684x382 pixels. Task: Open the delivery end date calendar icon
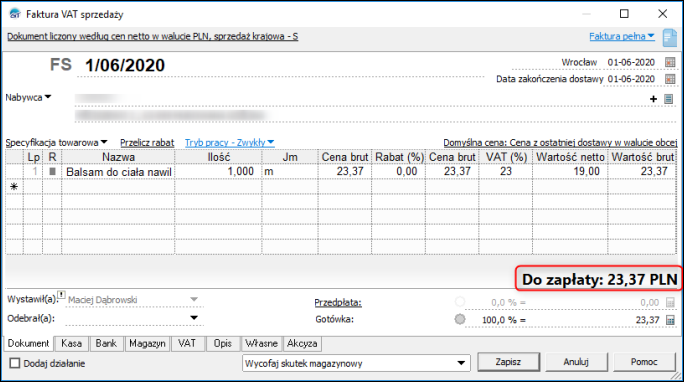click(x=670, y=79)
